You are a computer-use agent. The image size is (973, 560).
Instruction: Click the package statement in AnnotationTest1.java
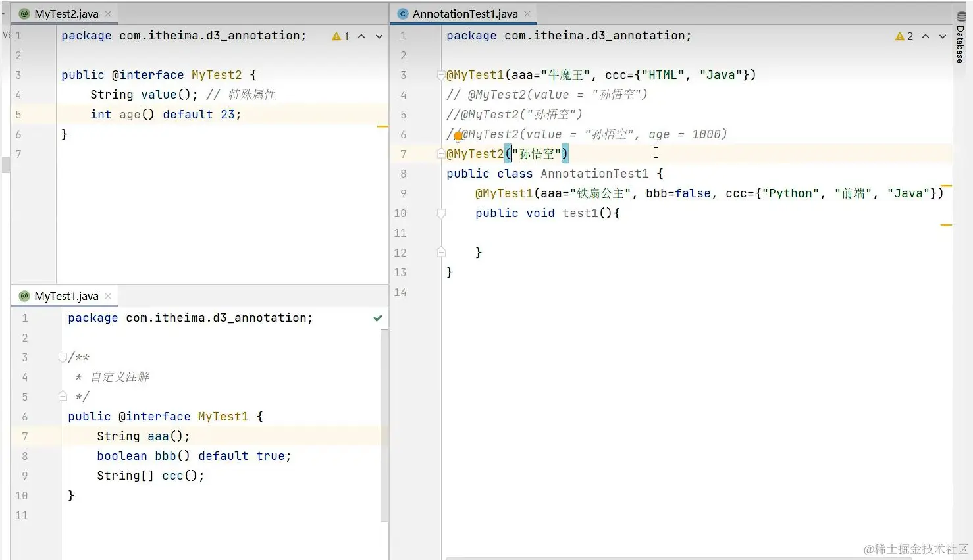coord(569,36)
